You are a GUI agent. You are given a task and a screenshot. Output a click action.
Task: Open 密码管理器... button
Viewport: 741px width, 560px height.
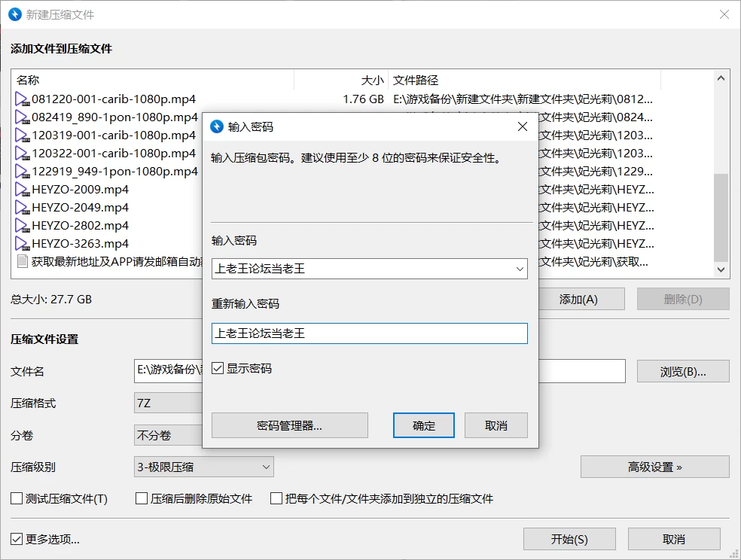(290, 425)
